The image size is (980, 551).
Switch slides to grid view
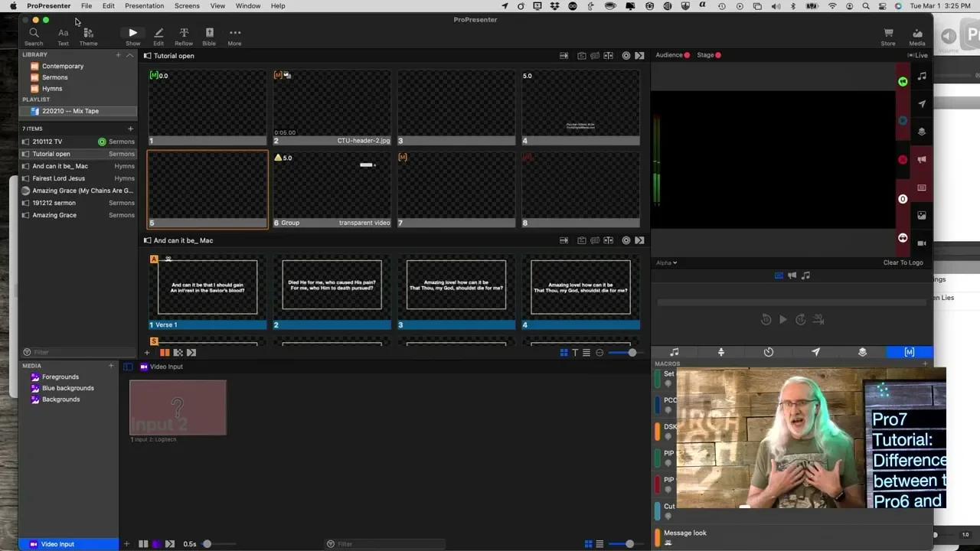564,353
